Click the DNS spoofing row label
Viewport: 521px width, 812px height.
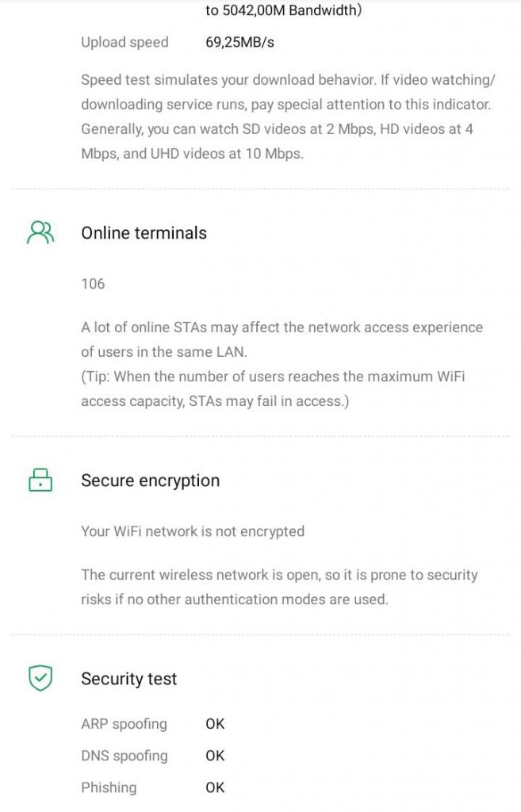click(x=124, y=756)
